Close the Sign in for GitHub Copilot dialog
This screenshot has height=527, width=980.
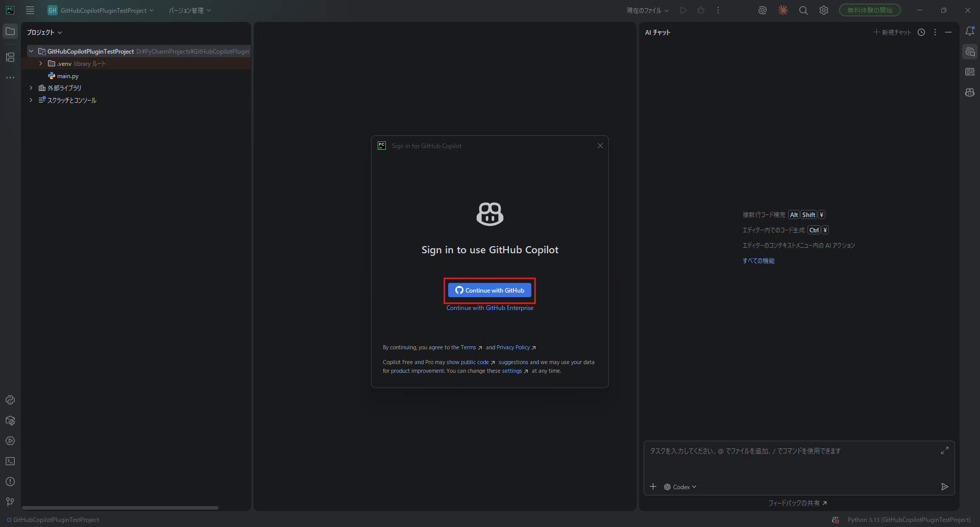[x=600, y=146]
